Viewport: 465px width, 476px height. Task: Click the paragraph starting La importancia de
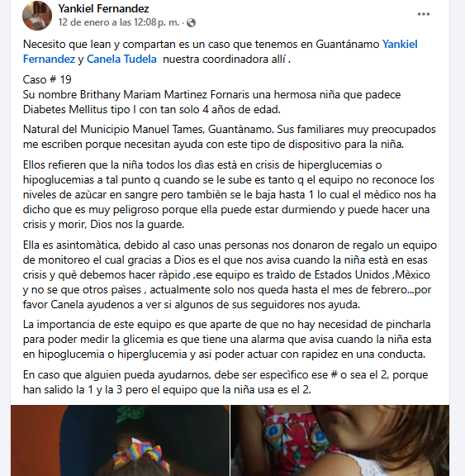click(227, 340)
